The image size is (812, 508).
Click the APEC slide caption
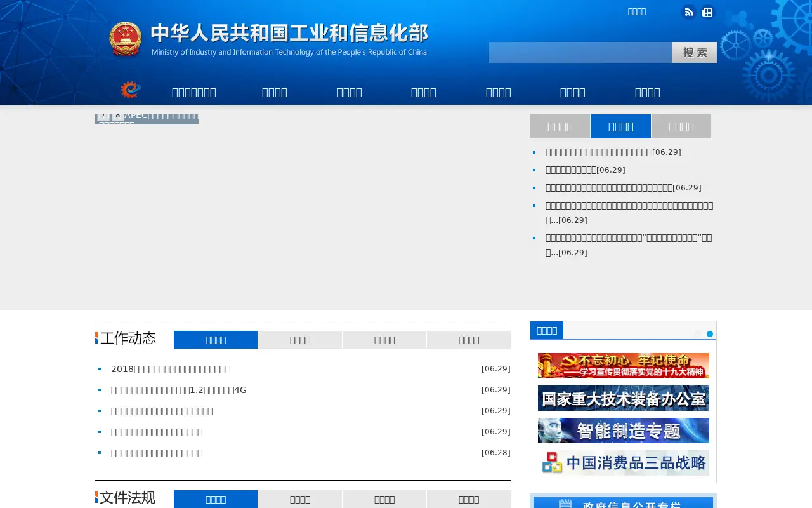[147, 119]
